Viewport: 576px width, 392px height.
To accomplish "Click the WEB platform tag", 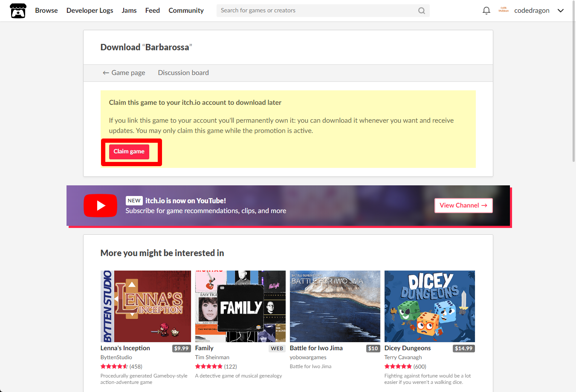I will tap(277, 349).
